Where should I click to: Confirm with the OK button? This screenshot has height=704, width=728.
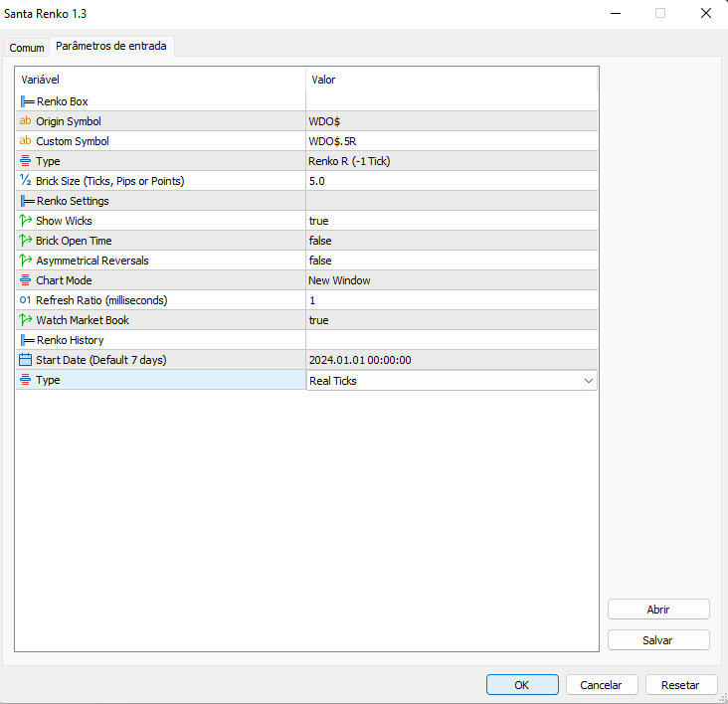pos(522,684)
